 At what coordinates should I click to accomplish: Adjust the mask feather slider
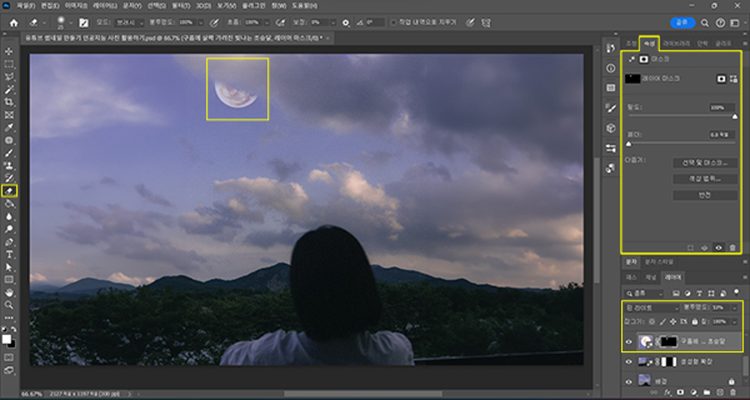tap(629, 144)
